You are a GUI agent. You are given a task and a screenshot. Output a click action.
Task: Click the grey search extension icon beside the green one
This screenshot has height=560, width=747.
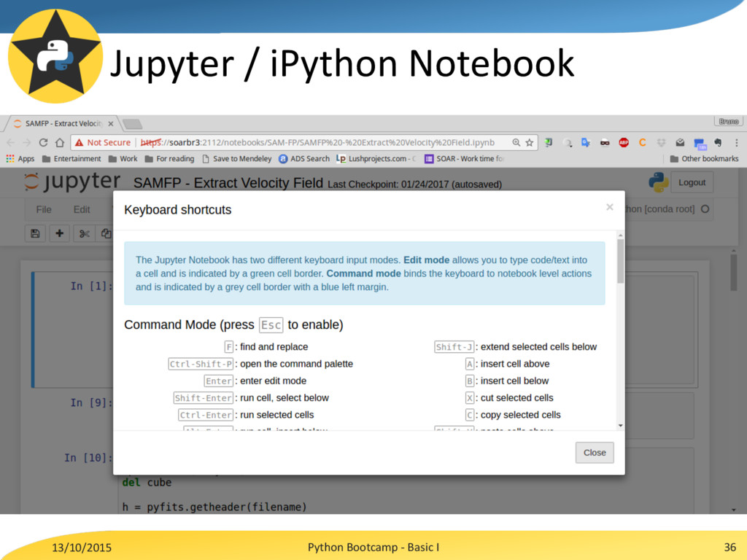point(567,142)
